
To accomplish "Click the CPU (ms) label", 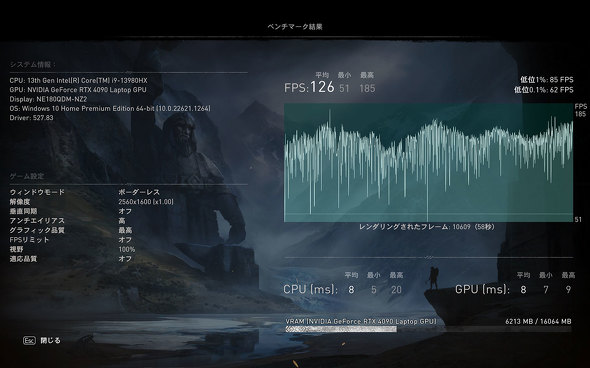I will (x=310, y=289).
